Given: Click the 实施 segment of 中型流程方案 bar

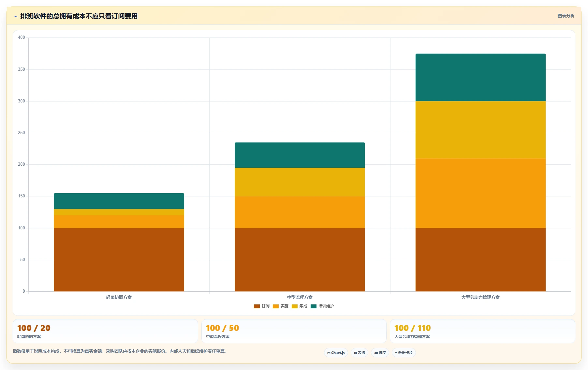Looking at the screenshot, I should coord(300,212).
